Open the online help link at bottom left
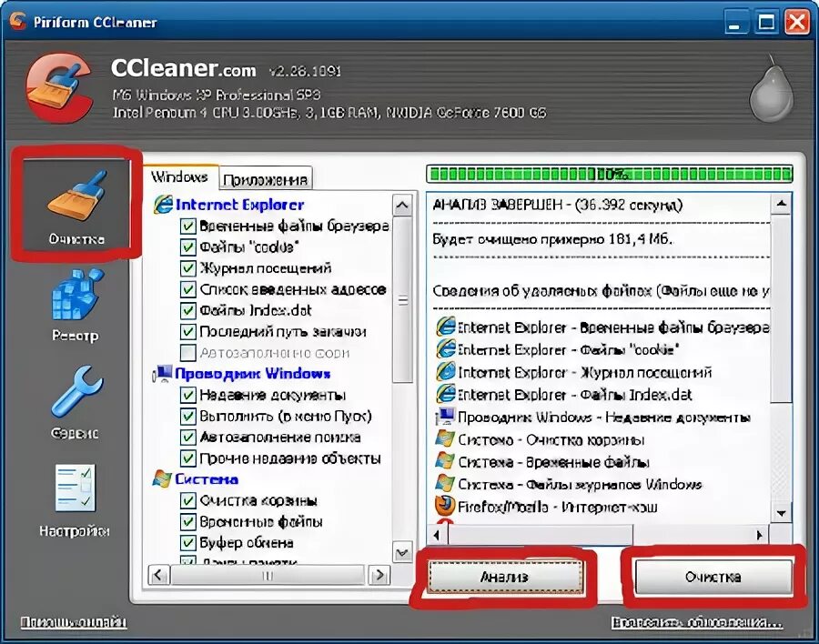The width and height of the screenshot is (819, 644). point(73,622)
